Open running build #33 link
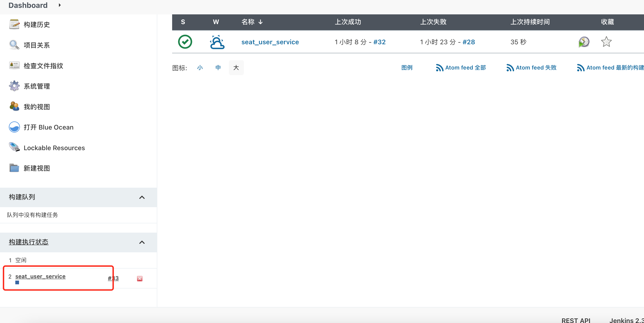 pos(113,278)
